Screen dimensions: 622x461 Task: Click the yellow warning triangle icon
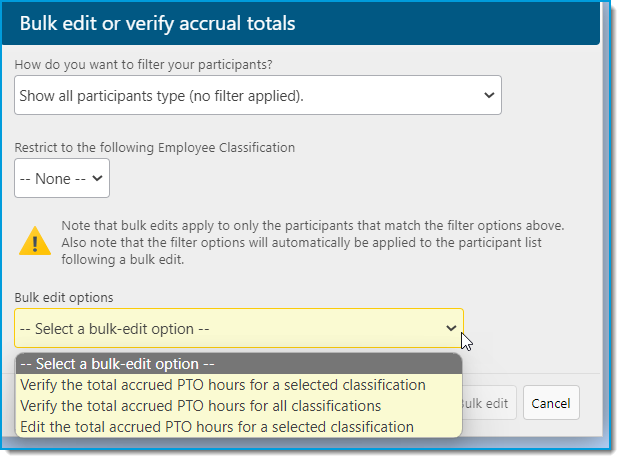click(x=35, y=241)
